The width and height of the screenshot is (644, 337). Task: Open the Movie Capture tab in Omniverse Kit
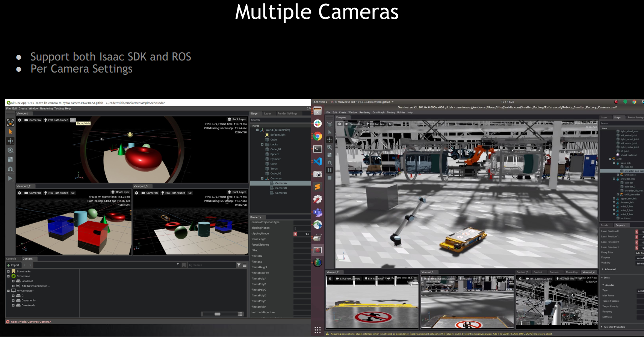(x=572, y=272)
